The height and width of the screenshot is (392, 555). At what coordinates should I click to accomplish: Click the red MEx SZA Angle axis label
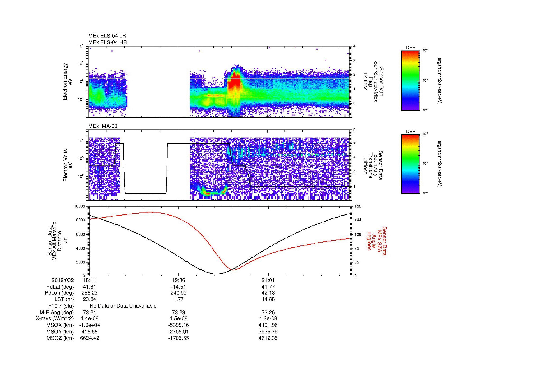point(377,241)
